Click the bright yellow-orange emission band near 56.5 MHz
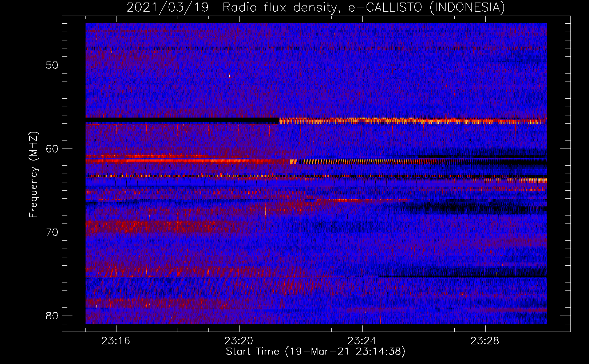589x364 pixels. [x=413, y=120]
